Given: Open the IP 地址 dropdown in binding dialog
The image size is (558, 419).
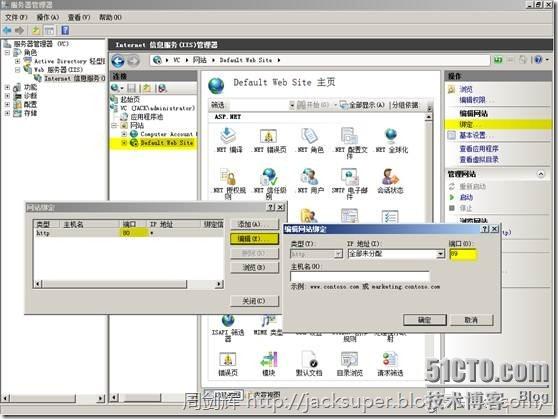Looking at the screenshot, I should click(x=441, y=254).
